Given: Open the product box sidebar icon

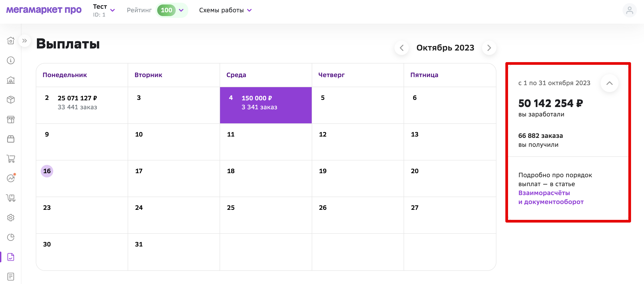Looking at the screenshot, I should tap(11, 100).
